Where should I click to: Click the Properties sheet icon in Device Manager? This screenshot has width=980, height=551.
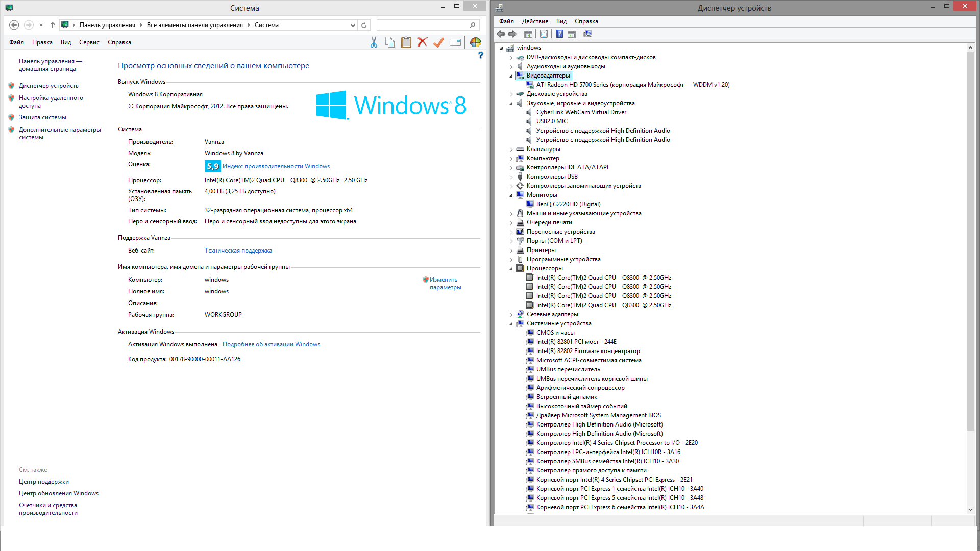[544, 34]
